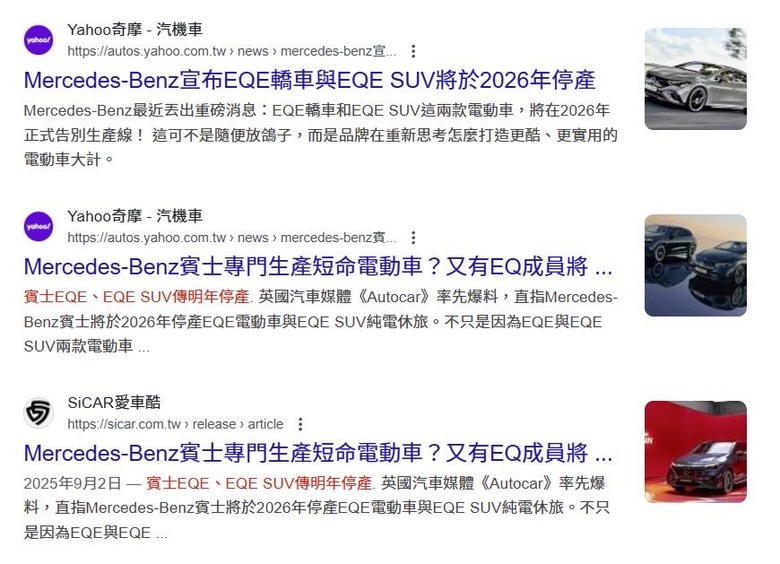Open second Yahoo headline about 短命電動車
The width and height of the screenshot is (780, 564).
click(318, 267)
